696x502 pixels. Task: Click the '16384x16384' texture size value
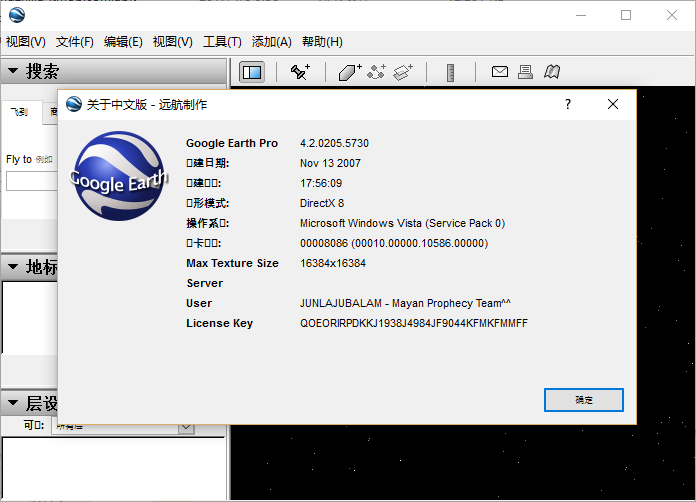point(333,263)
